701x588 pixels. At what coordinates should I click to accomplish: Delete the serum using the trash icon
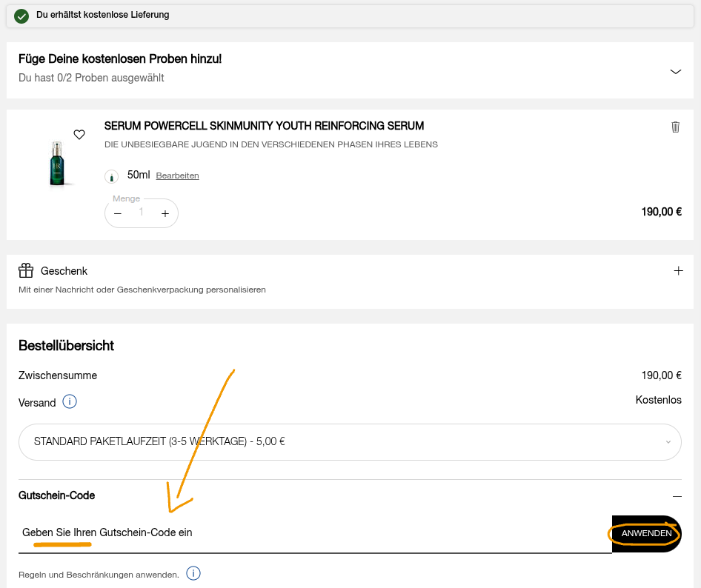675,127
